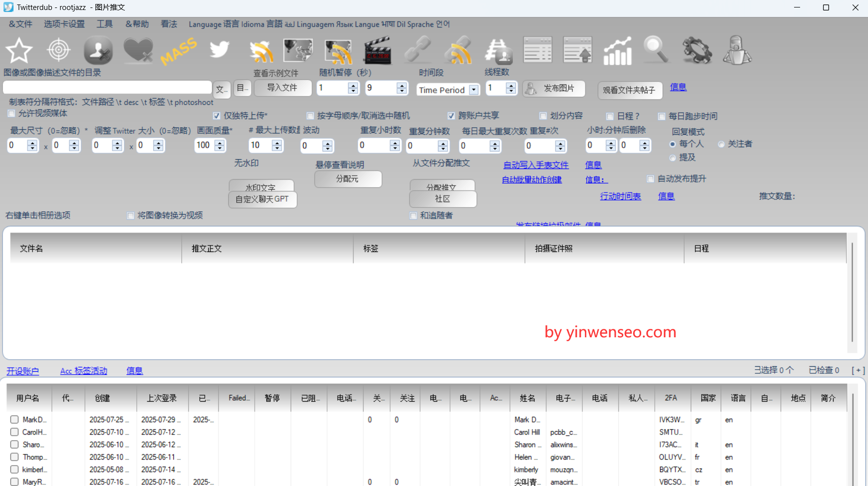Select the remove-user unfollow icon
Image resolution: width=868 pixels, height=486 pixels.
(98, 50)
